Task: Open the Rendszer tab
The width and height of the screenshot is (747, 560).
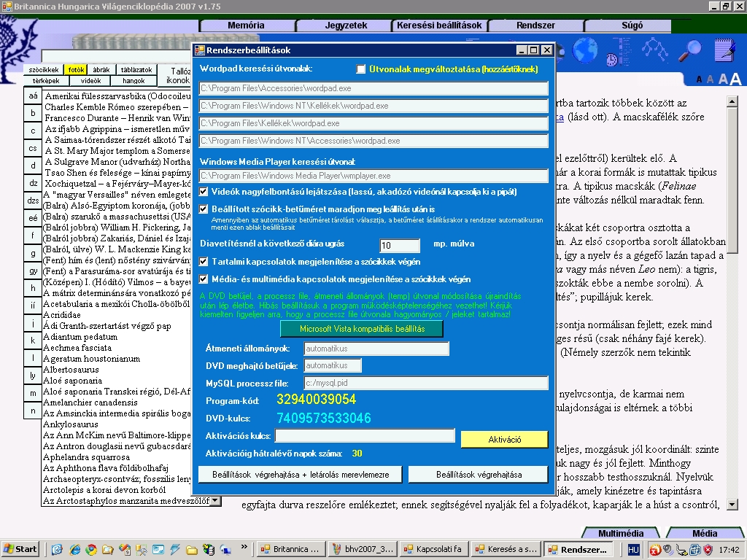Action: [x=535, y=26]
